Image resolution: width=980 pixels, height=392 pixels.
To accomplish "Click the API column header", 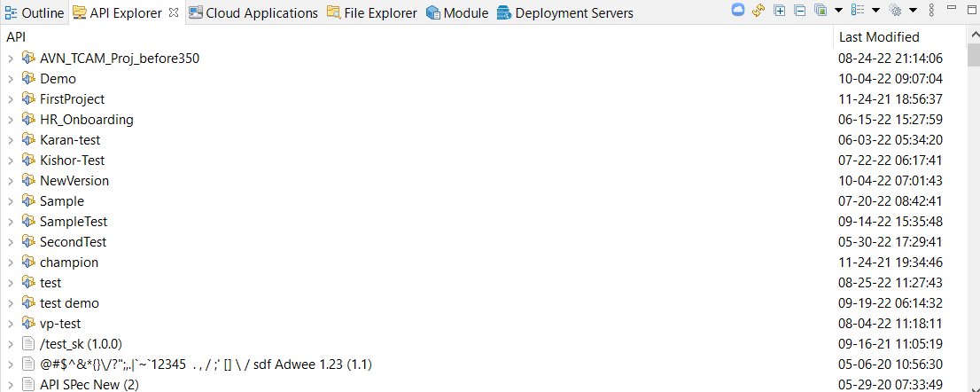I will click(16, 37).
